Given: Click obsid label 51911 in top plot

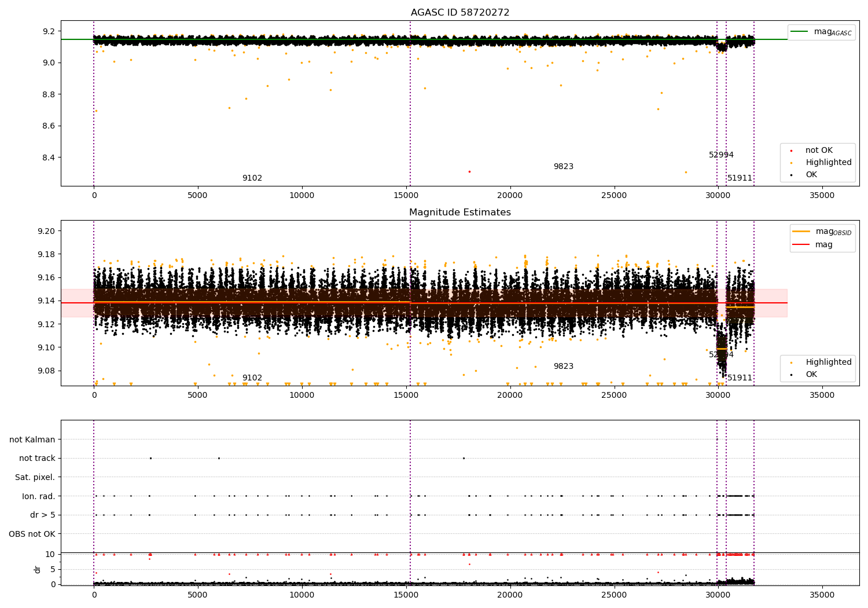Looking at the screenshot, I should [740, 178].
